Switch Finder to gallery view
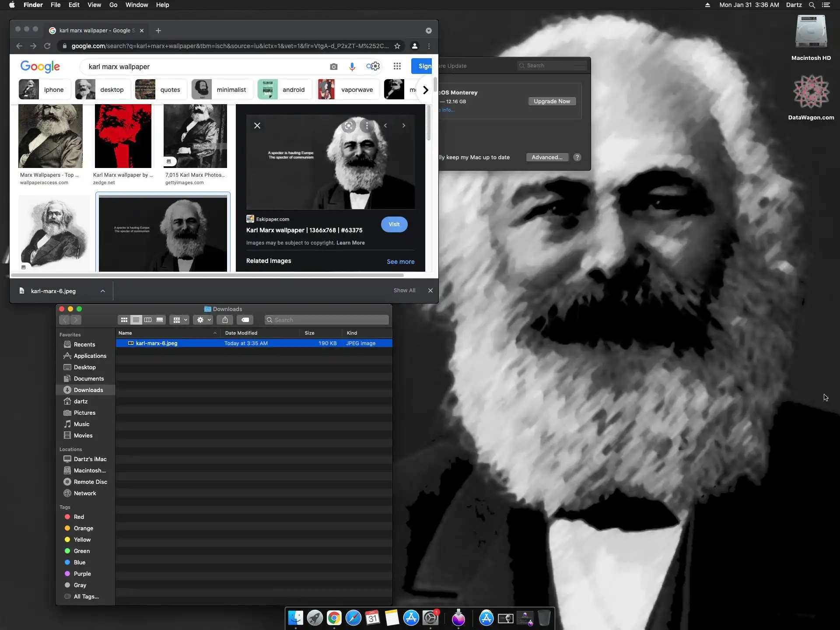This screenshot has height=630, width=840. [x=160, y=320]
